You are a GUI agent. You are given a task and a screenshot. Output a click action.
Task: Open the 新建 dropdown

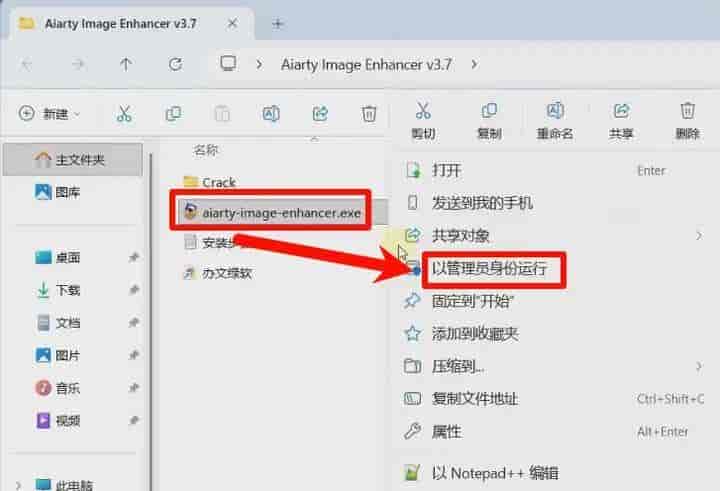coord(50,113)
